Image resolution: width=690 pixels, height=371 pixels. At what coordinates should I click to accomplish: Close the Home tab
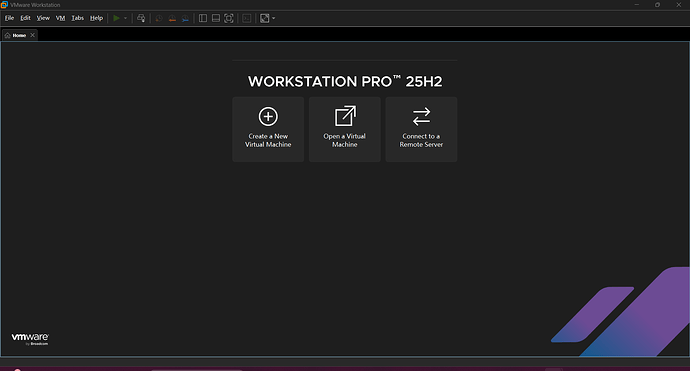click(33, 35)
